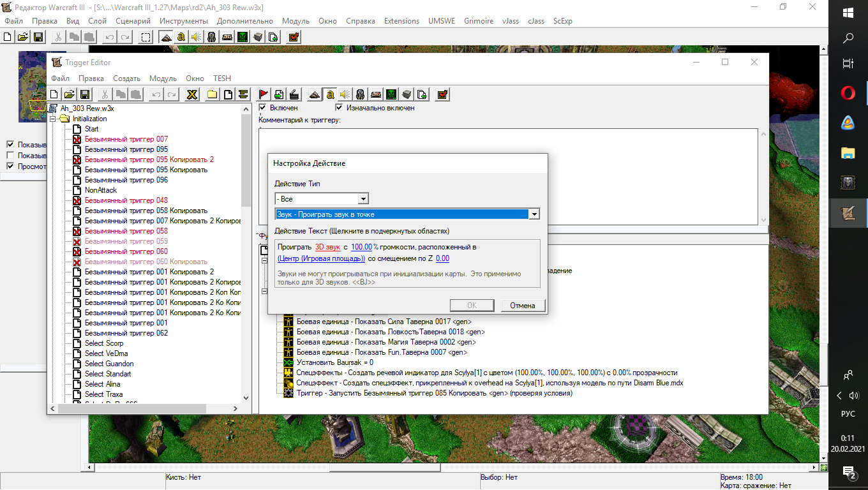Open Object Manager cube icon in Trigger Editor
This screenshot has width=868, height=490.
407,94
